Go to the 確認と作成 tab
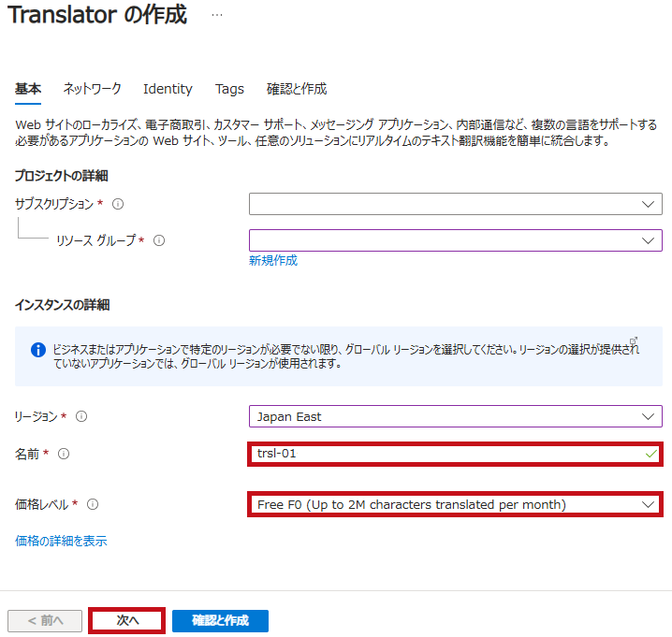672x637 pixels. pos(297,89)
